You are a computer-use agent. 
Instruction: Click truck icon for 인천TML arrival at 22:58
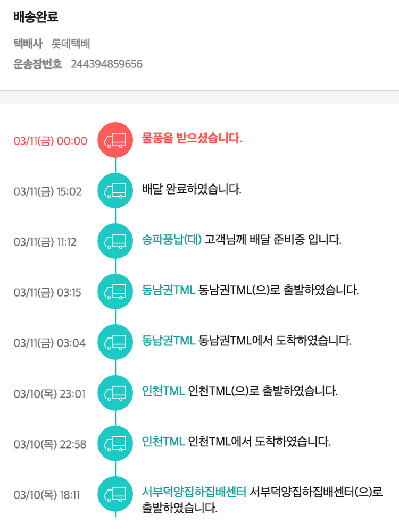pos(115,444)
